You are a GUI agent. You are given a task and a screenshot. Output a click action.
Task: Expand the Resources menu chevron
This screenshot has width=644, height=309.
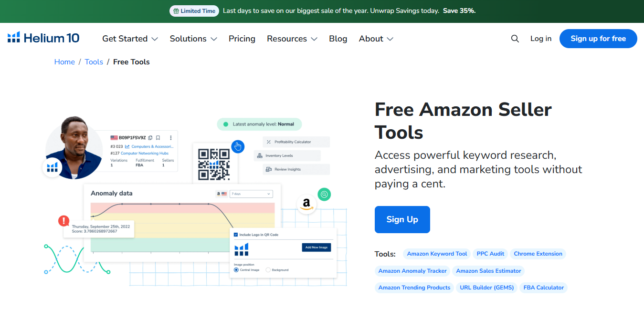tap(315, 39)
